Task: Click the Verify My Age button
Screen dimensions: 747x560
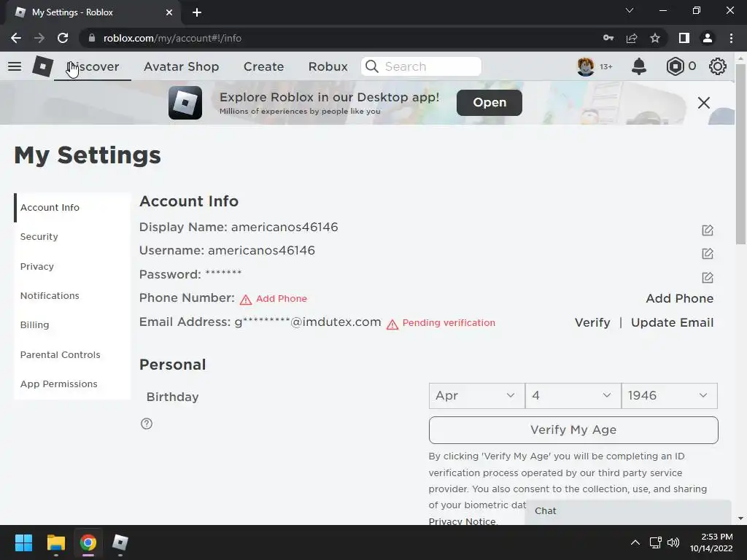Action: [573, 430]
